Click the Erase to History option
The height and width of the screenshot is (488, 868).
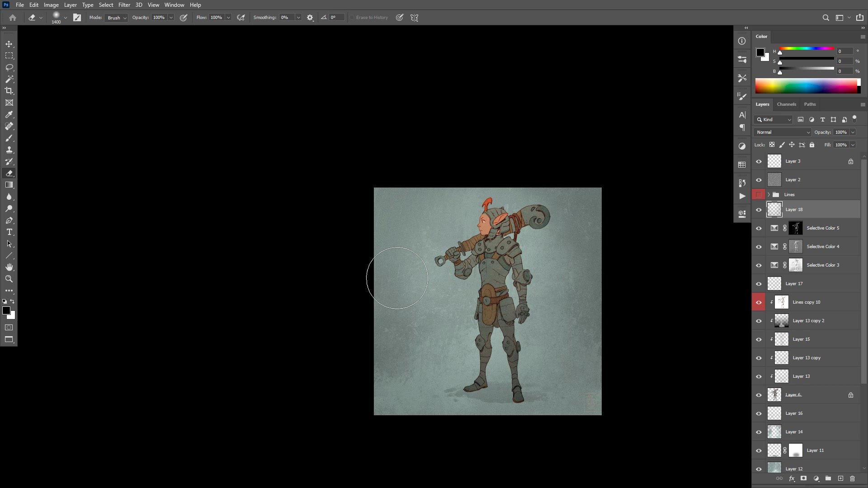pos(352,17)
